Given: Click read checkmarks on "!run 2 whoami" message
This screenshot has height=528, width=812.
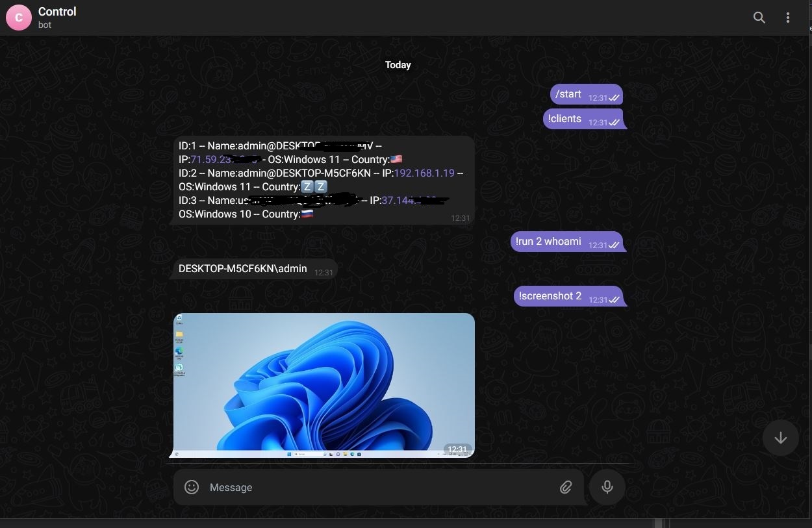Looking at the screenshot, I should click(614, 245).
